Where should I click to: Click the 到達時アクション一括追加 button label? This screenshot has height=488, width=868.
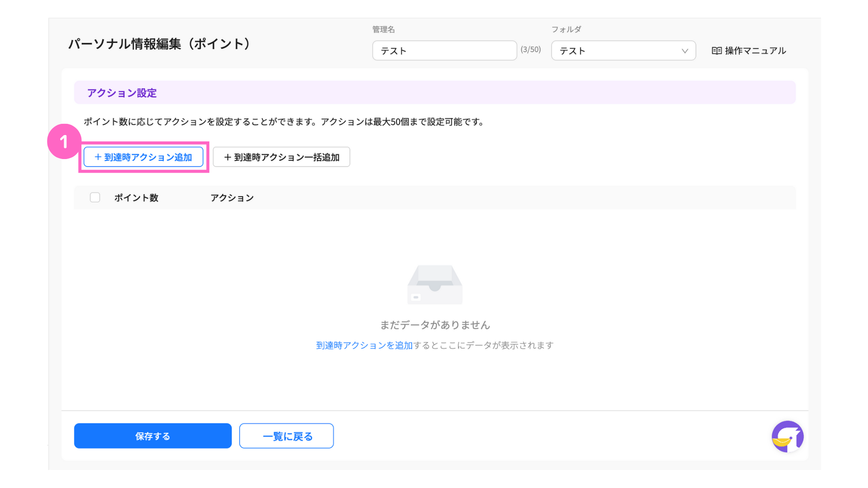pos(287,157)
